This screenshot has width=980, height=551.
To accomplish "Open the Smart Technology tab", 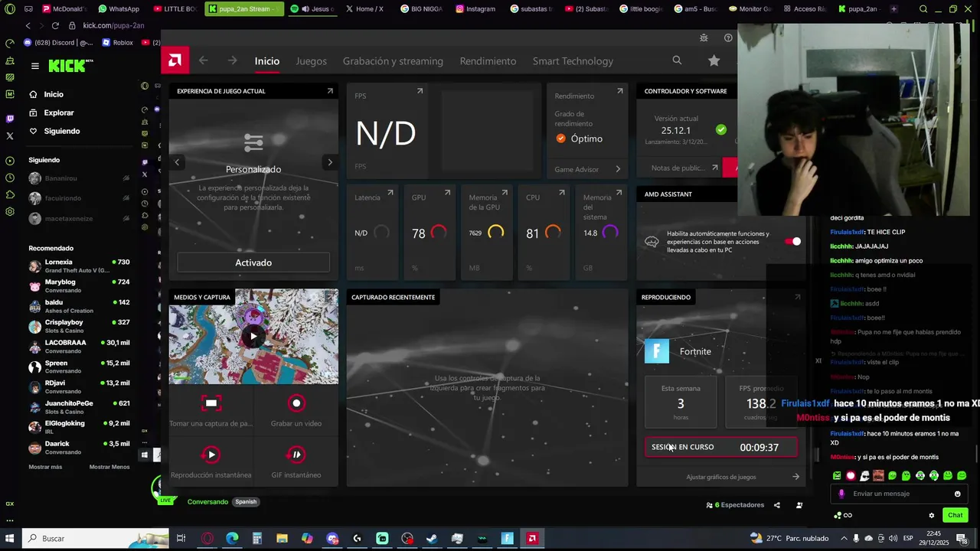I will click(573, 60).
